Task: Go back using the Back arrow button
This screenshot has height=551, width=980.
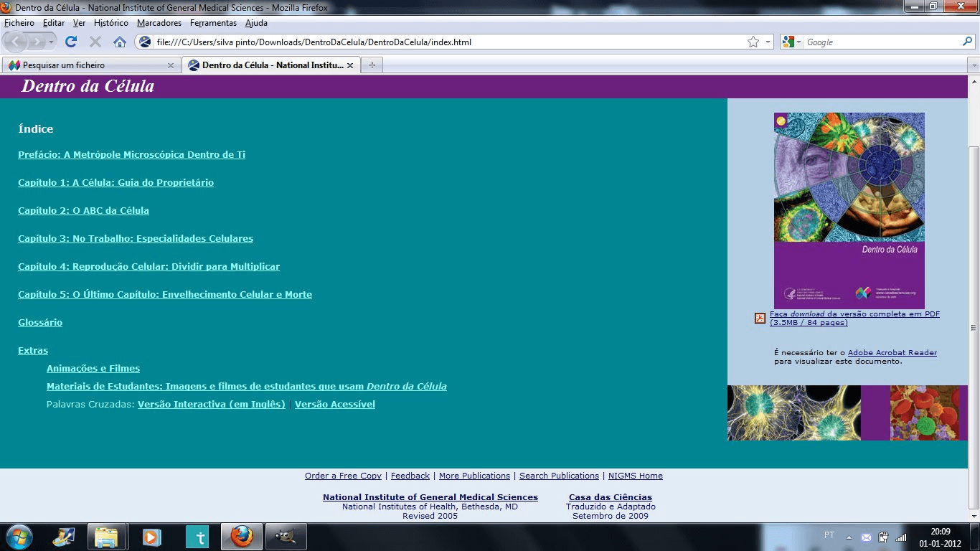Action: 17,42
